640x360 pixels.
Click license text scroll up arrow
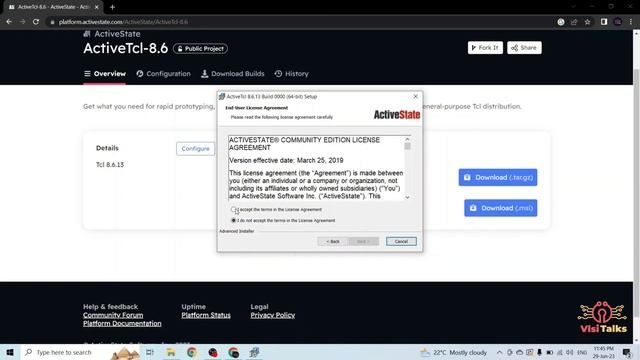407,139
